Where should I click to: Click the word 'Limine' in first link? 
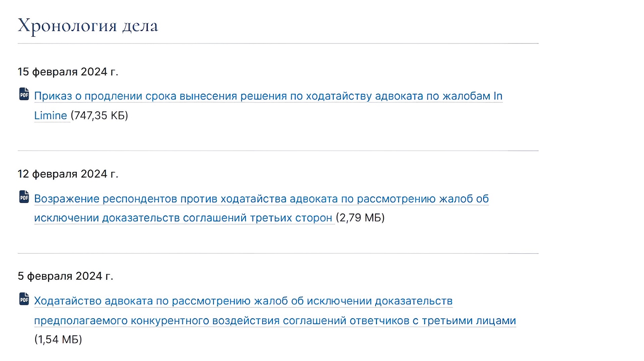51,116
